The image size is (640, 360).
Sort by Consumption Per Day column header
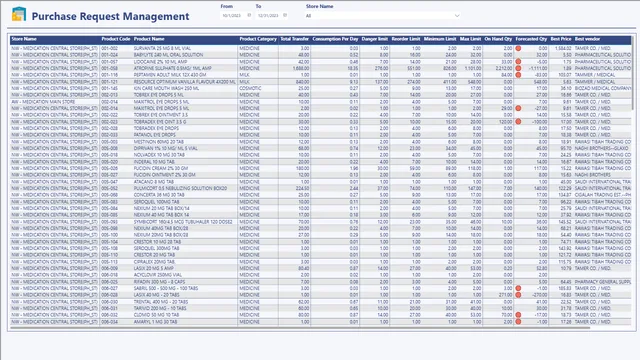coord(335,39)
